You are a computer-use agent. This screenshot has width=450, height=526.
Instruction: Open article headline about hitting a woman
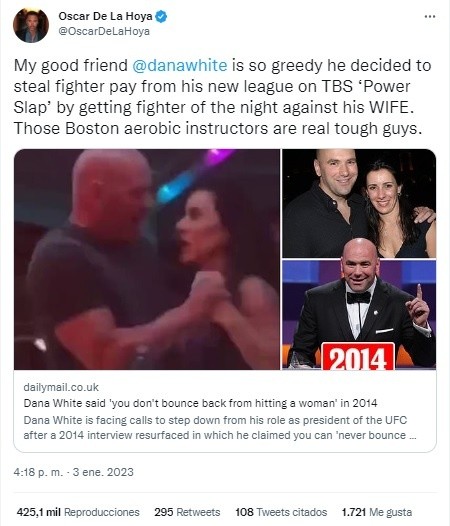200,403
